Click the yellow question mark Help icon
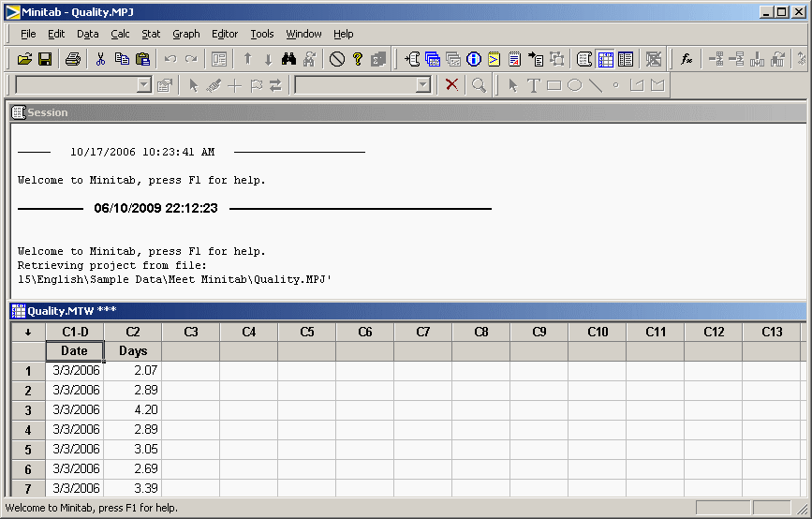The height and width of the screenshot is (519, 812). pyautogui.click(x=358, y=59)
